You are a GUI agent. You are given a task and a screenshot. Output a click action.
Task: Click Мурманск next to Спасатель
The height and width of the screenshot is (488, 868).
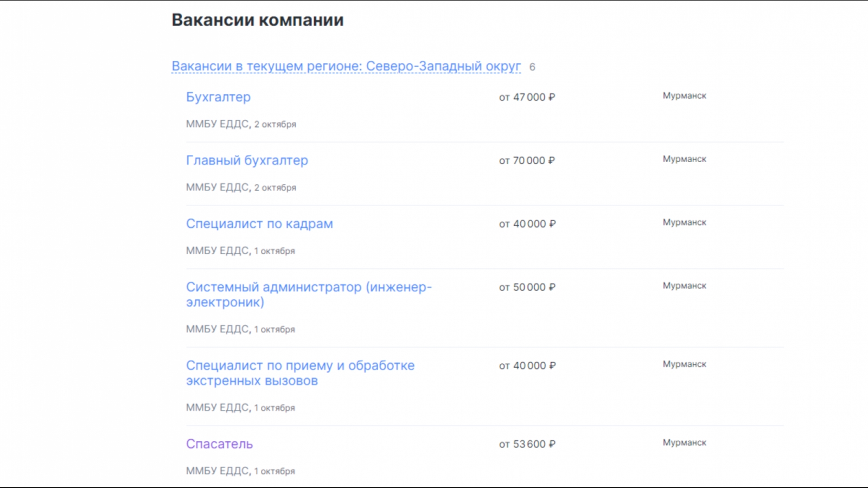click(x=684, y=442)
